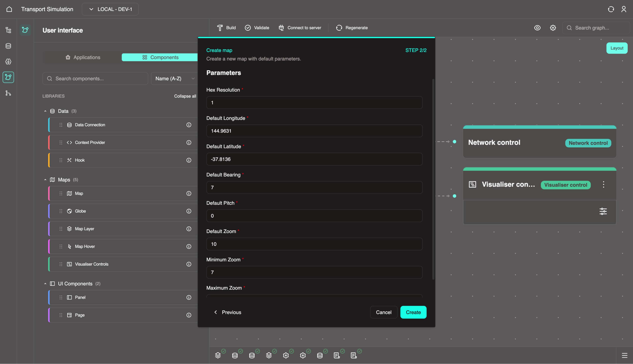Click the Default Zoom input
Viewport: 633px width, 364px height.
(314, 244)
